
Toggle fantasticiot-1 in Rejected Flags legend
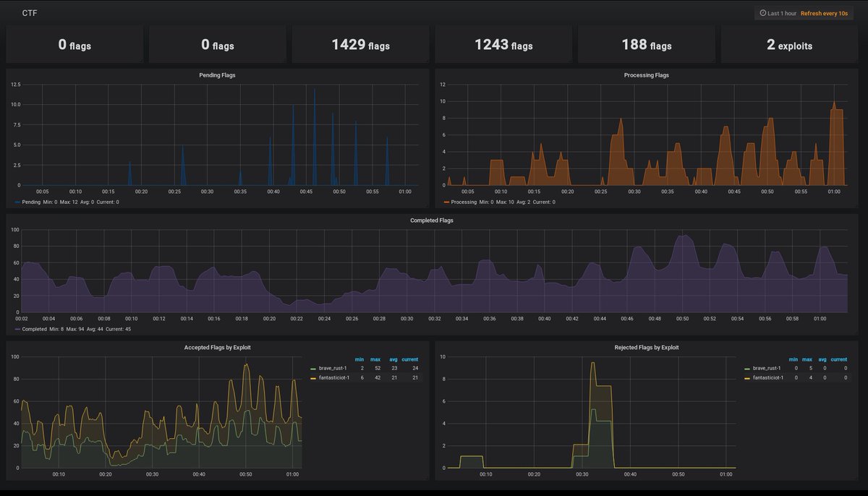point(768,377)
